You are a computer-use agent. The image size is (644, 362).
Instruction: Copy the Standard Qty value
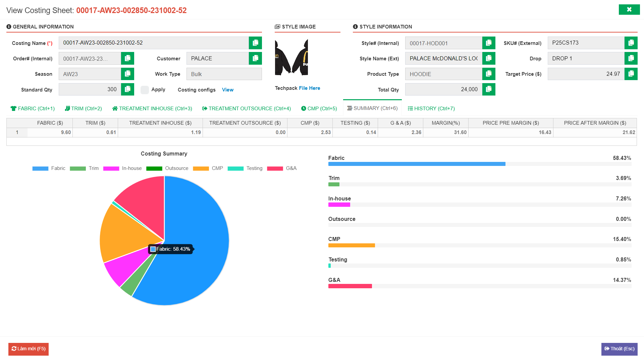coord(127,89)
